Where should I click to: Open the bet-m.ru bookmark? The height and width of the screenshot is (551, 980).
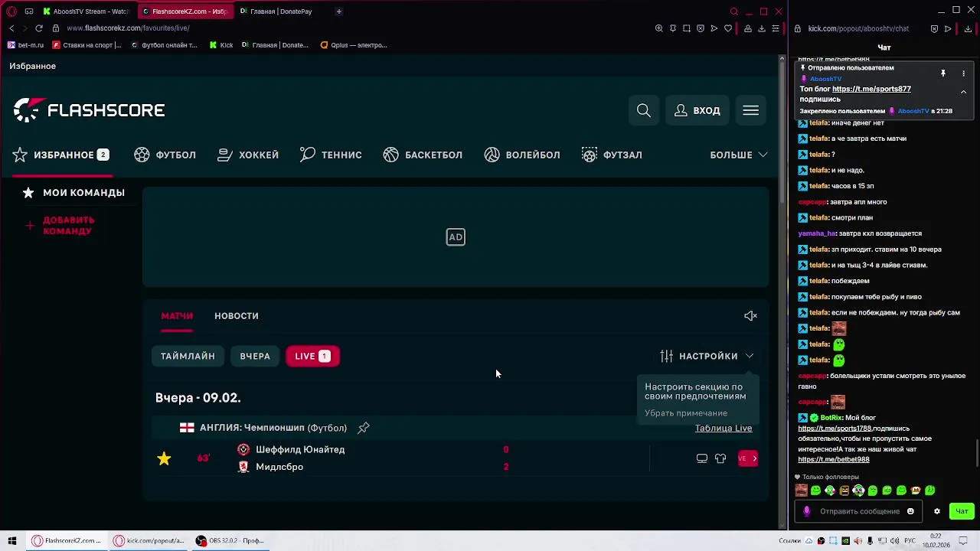pos(25,45)
